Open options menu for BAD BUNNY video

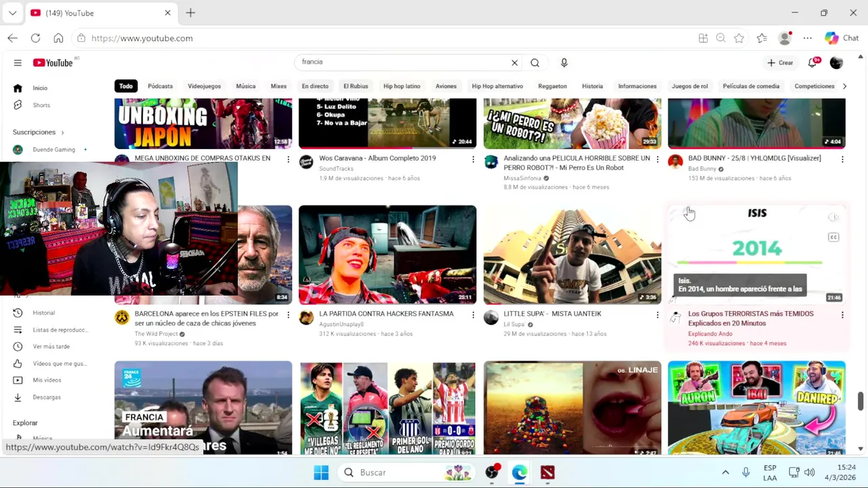click(x=842, y=160)
